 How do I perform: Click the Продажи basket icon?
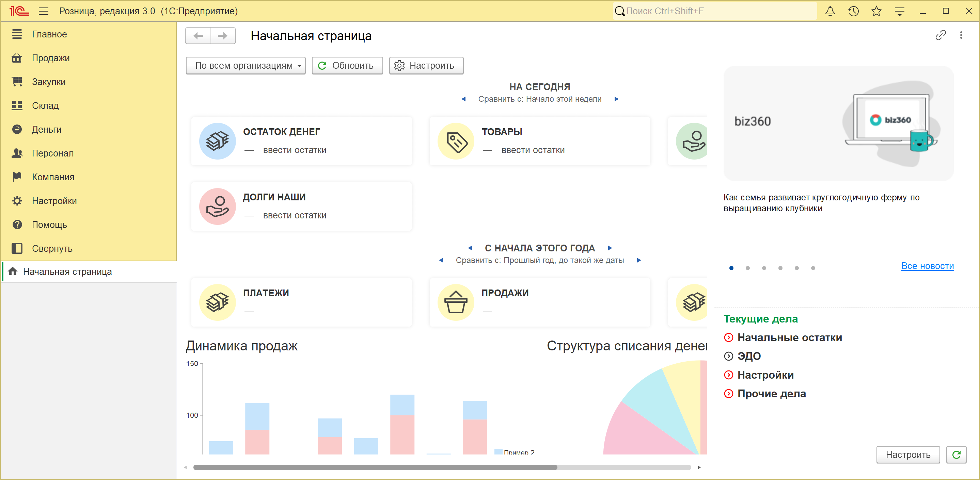pyautogui.click(x=456, y=302)
